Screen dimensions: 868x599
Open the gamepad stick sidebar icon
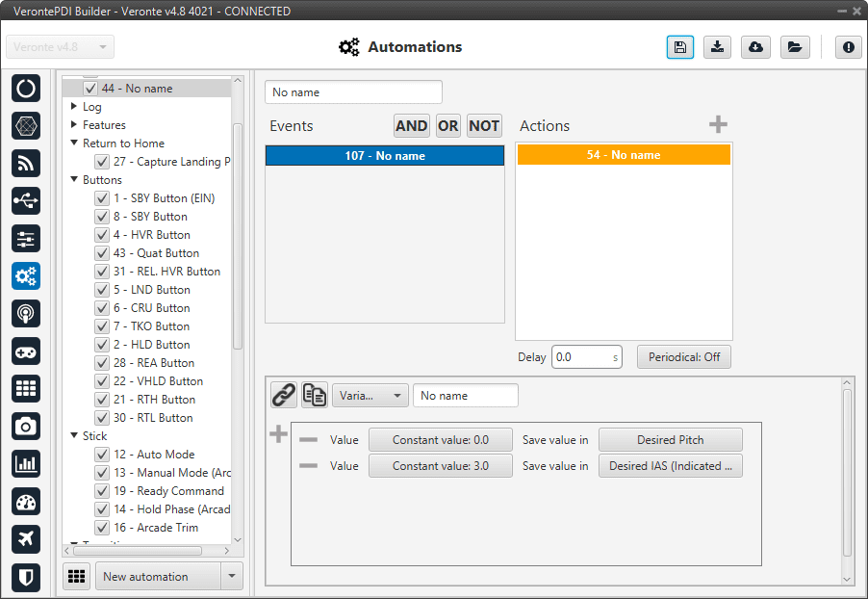(26, 351)
